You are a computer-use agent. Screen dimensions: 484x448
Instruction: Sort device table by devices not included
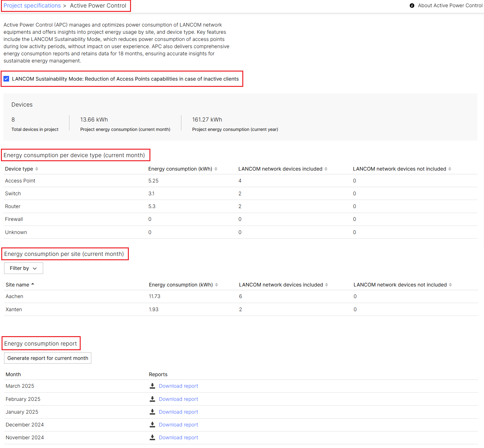[450, 169]
